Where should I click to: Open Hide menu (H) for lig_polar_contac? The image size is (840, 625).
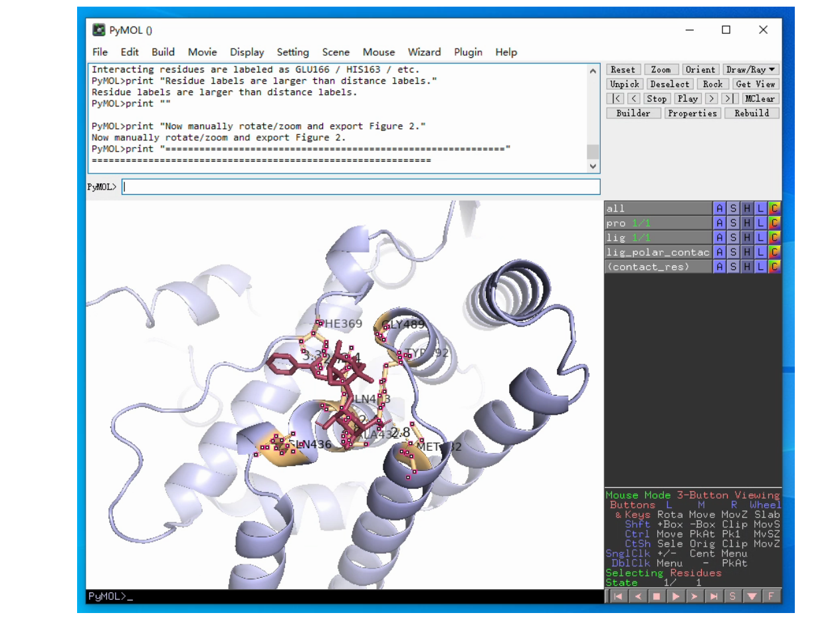(x=747, y=252)
